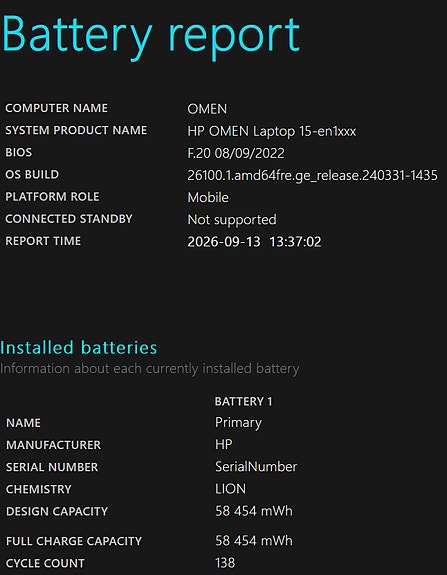Click the Not supported standby value
447x575 pixels.
click(x=232, y=220)
